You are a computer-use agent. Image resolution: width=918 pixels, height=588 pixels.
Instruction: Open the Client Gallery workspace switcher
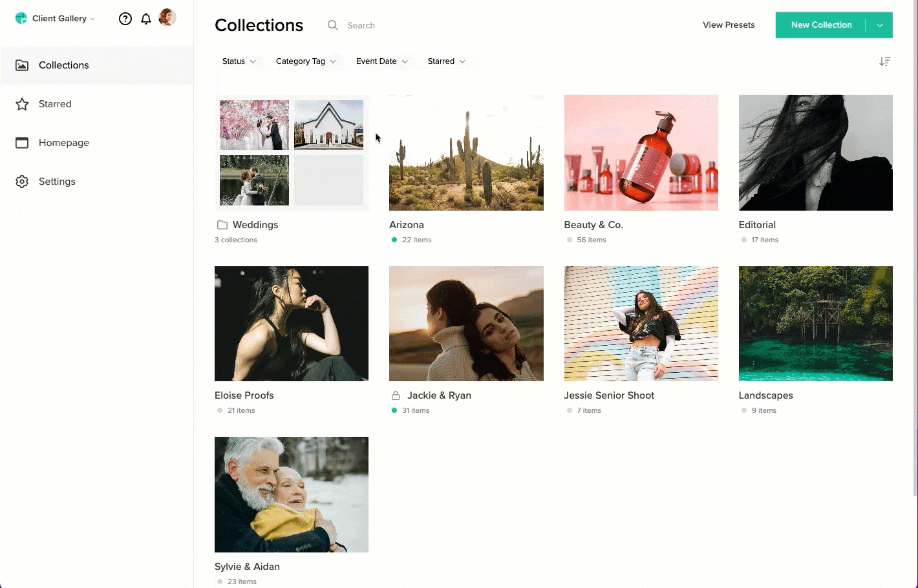click(x=54, y=18)
